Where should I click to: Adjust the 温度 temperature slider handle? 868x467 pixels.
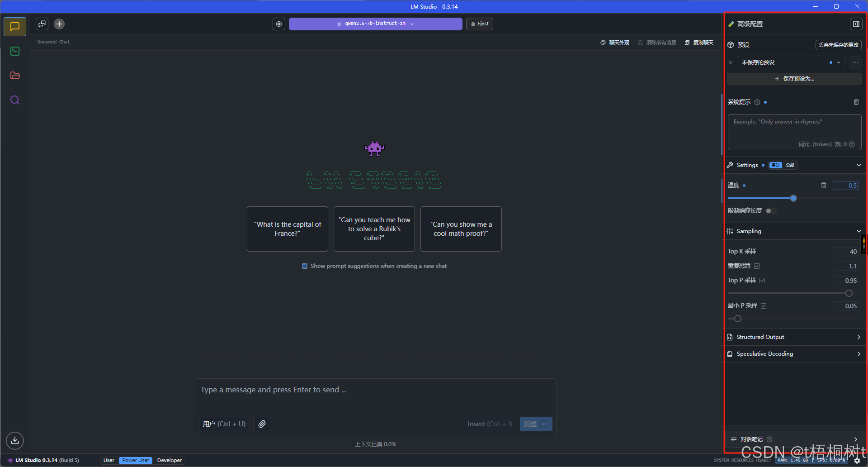point(793,198)
